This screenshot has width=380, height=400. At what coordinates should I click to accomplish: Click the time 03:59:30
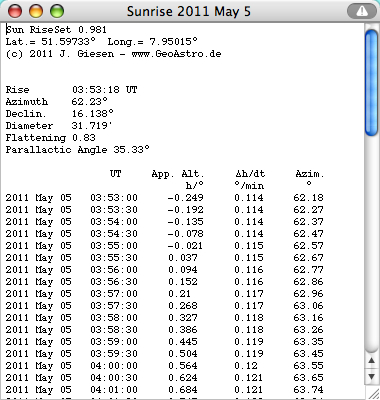click(114, 354)
